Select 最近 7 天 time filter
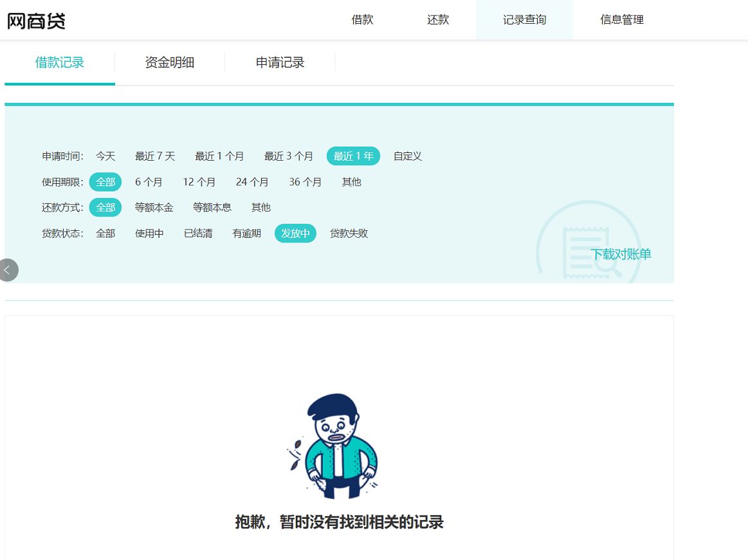748x560 pixels. coord(155,156)
